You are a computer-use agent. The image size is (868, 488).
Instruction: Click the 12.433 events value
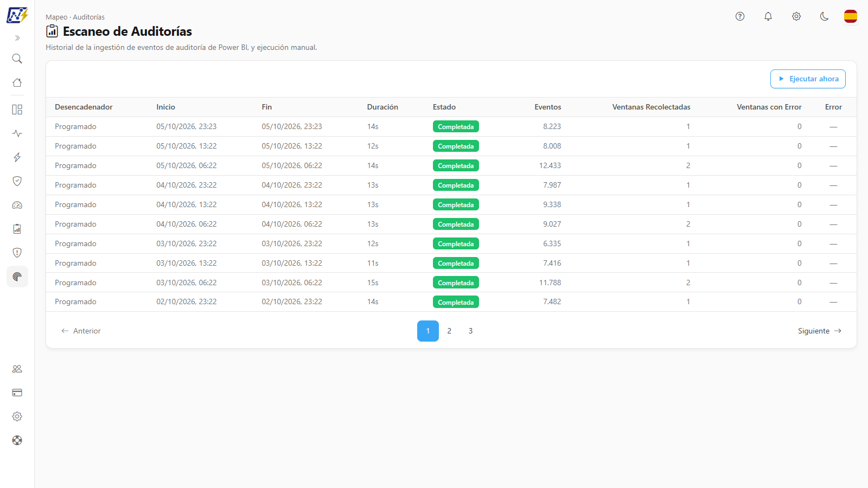[550, 165]
